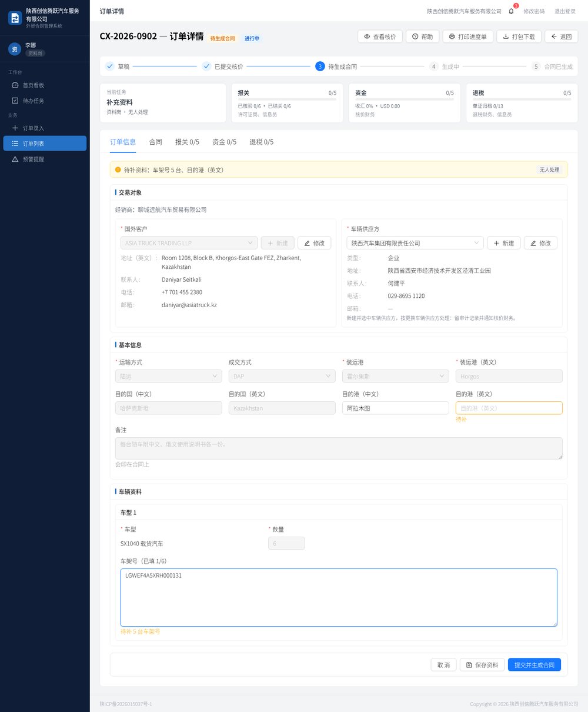Open 首页看板 from the sidebar
The image size is (588, 712).
pos(45,85)
